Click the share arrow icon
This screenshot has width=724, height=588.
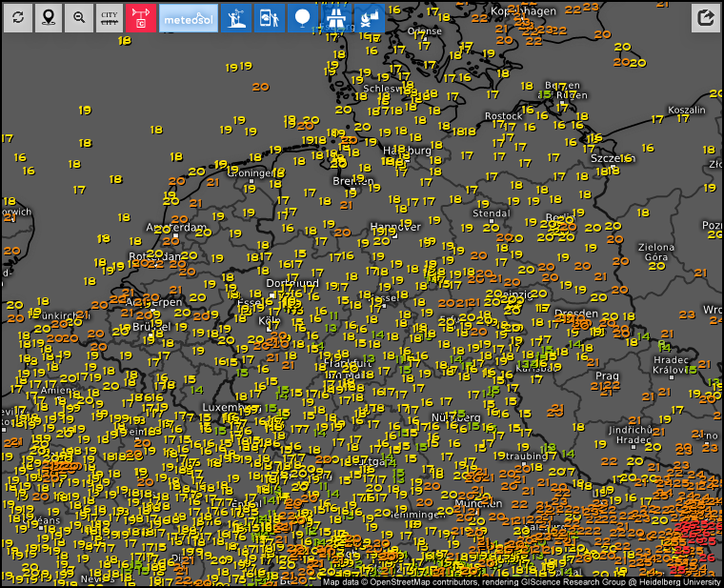pyautogui.click(x=706, y=18)
